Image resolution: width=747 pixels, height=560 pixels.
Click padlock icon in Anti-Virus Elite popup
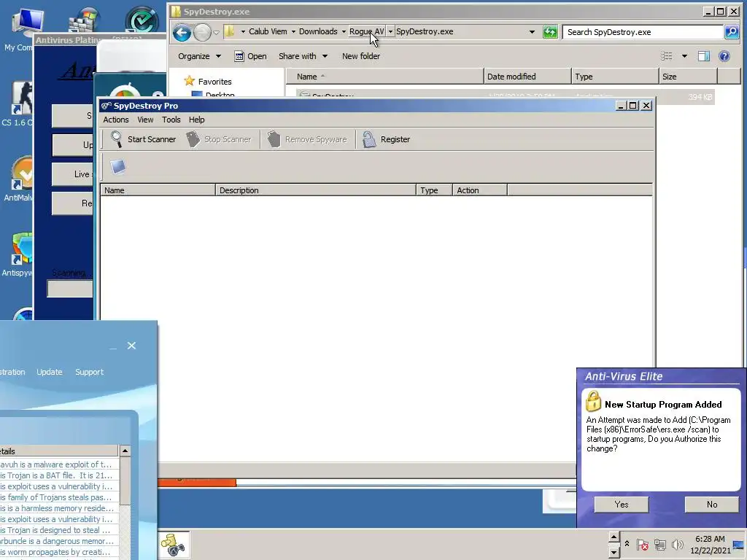[593, 401]
